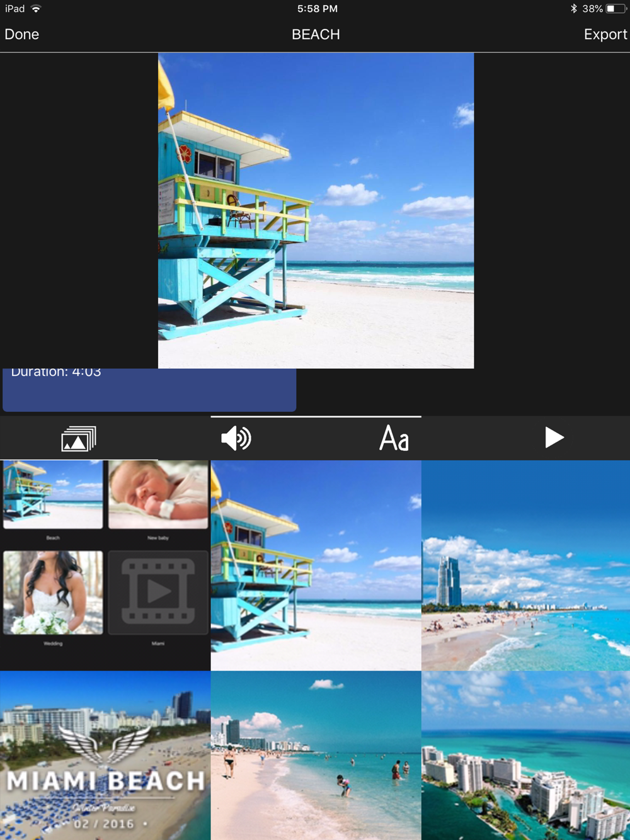Tap the 'Miami' caption label
Image resolution: width=630 pixels, height=840 pixels.
pyautogui.click(x=158, y=644)
